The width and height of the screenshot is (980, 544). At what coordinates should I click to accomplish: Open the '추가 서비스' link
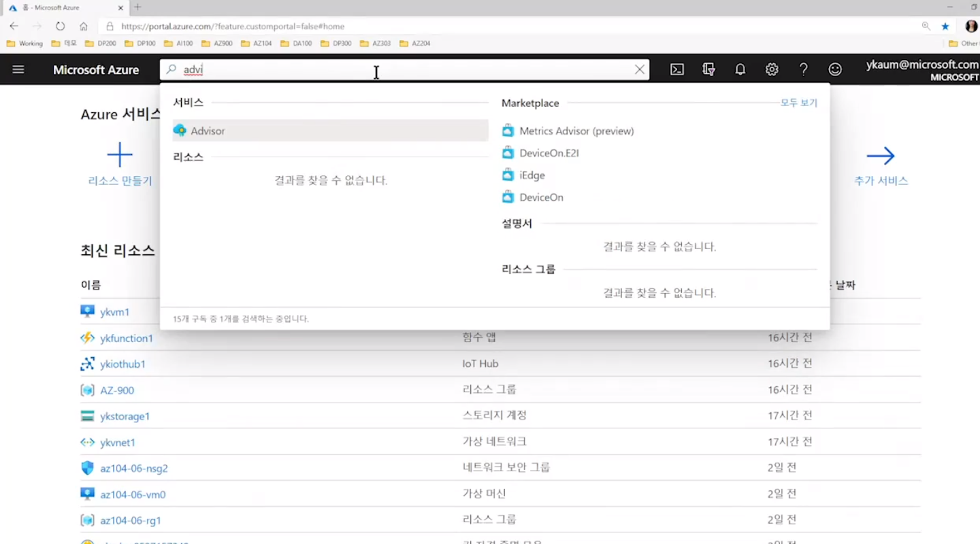point(881,181)
